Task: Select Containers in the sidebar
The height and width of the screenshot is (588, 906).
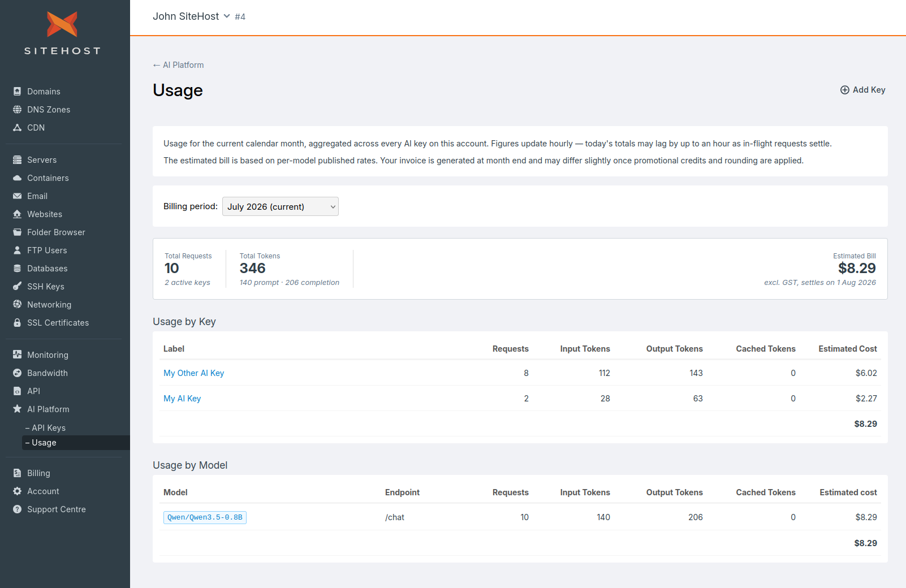Action: pyautogui.click(x=48, y=178)
